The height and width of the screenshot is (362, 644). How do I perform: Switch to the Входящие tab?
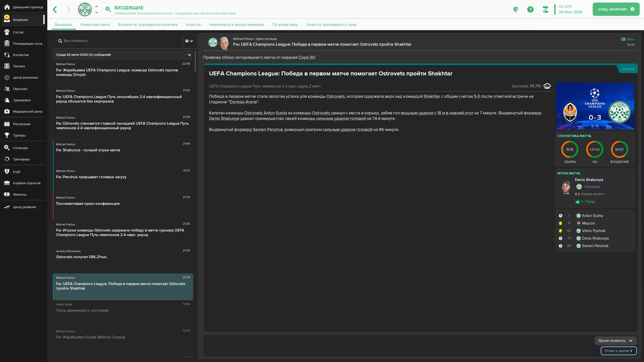[x=63, y=25]
